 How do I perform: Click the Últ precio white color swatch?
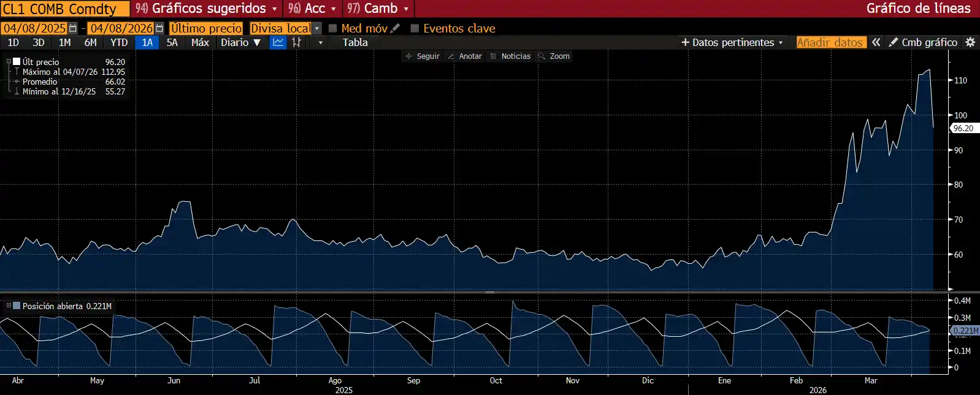coord(17,61)
